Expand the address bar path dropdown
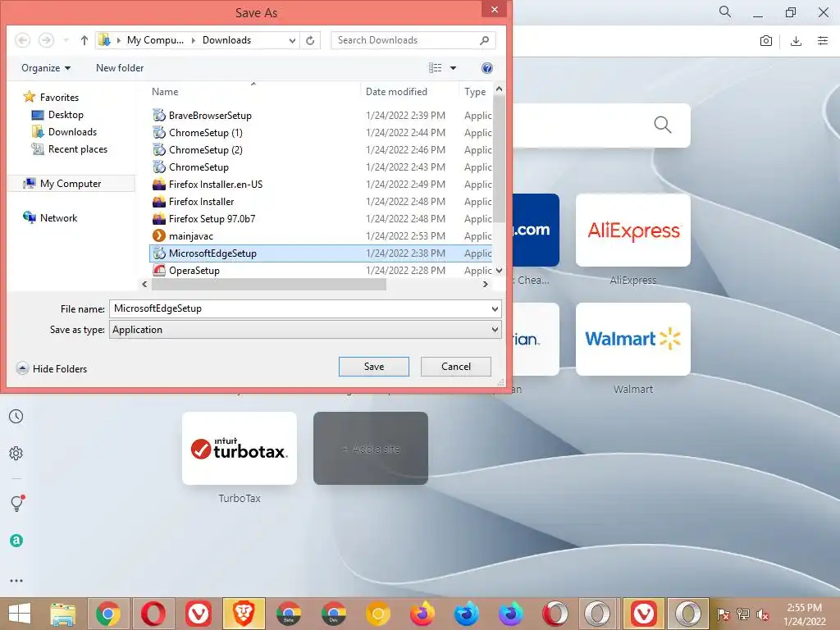Viewport: 840px width, 630px height. (292, 40)
